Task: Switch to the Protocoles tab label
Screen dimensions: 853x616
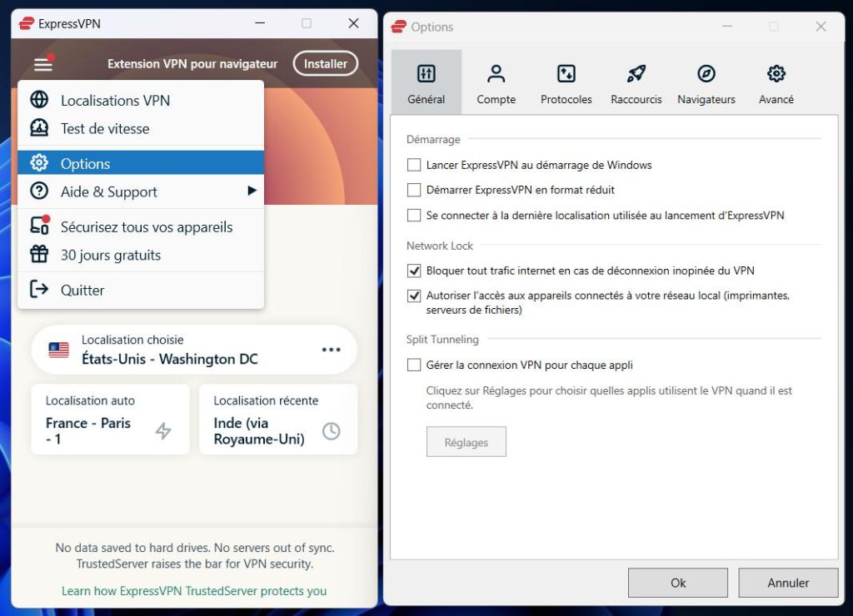Action: (x=566, y=100)
